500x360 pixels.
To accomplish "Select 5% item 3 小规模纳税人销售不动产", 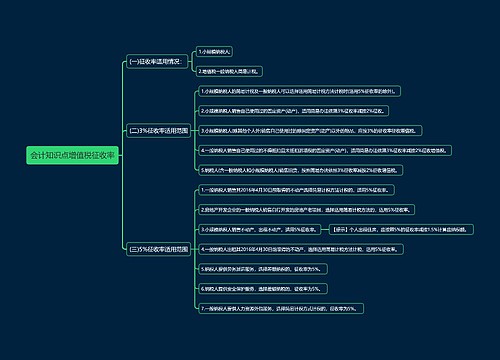I will tap(259, 229).
